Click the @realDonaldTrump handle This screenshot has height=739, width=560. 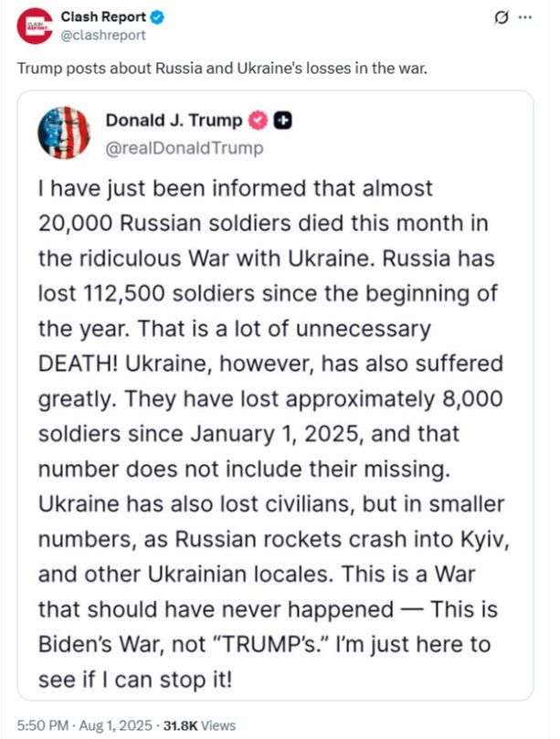click(184, 147)
